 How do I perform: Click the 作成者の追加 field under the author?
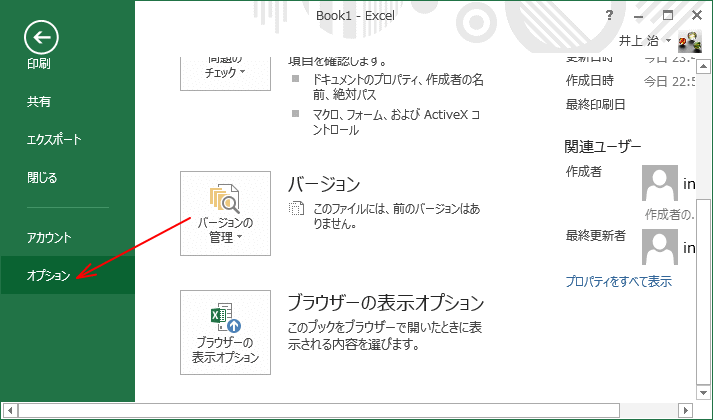pos(669,214)
